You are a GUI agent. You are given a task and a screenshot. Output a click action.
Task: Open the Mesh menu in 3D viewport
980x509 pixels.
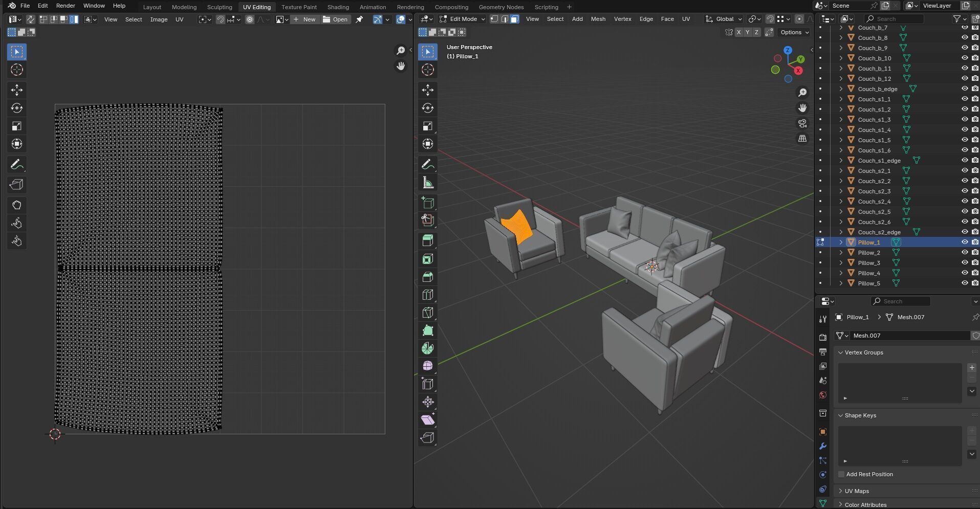pyautogui.click(x=598, y=19)
